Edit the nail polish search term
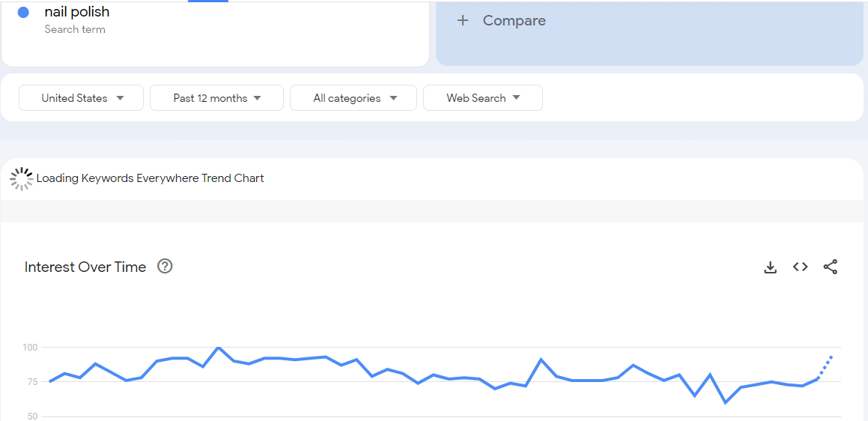The image size is (868, 421). coord(77,12)
